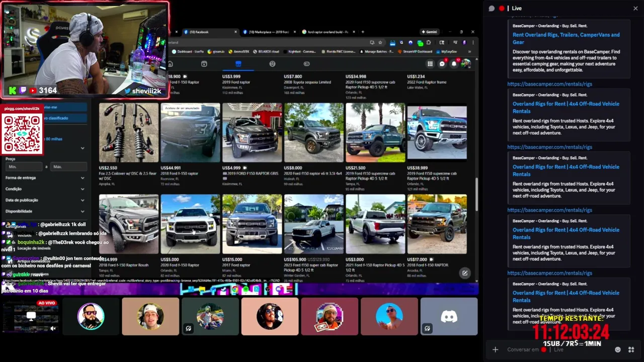Open Facebook Messenger chats icon

[442, 64]
